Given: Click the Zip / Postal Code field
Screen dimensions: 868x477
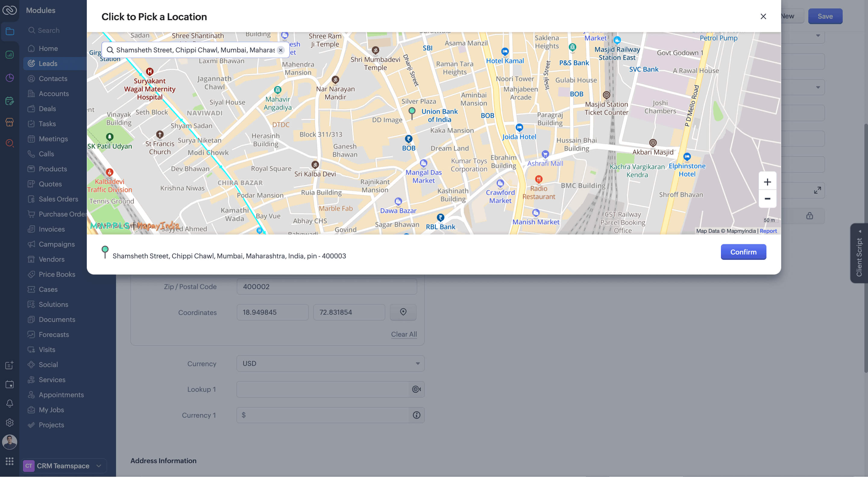Looking at the screenshot, I should click(326, 286).
